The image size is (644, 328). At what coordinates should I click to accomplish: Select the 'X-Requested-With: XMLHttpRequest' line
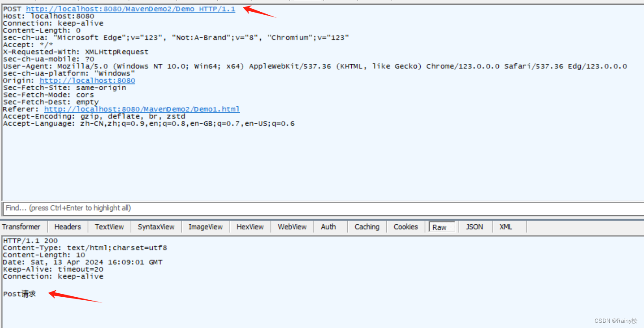76,52
